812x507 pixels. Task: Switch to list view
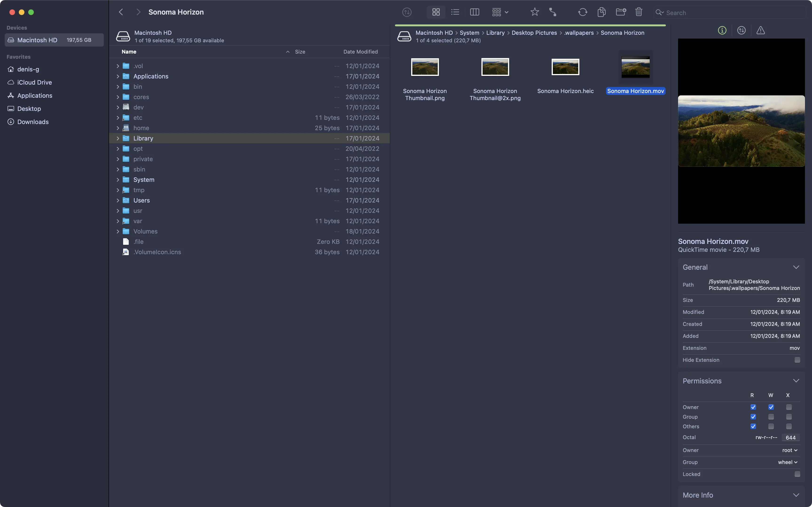coord(455,12)
